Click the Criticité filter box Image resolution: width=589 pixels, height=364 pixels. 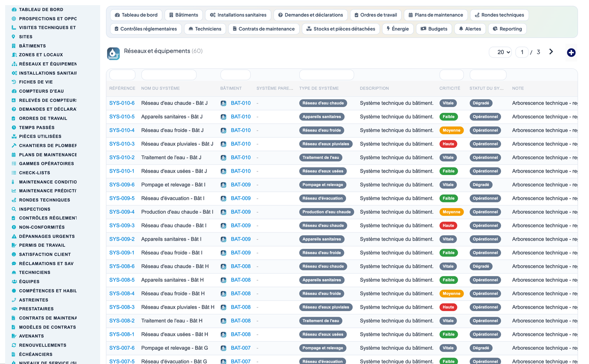click(451, 75)
